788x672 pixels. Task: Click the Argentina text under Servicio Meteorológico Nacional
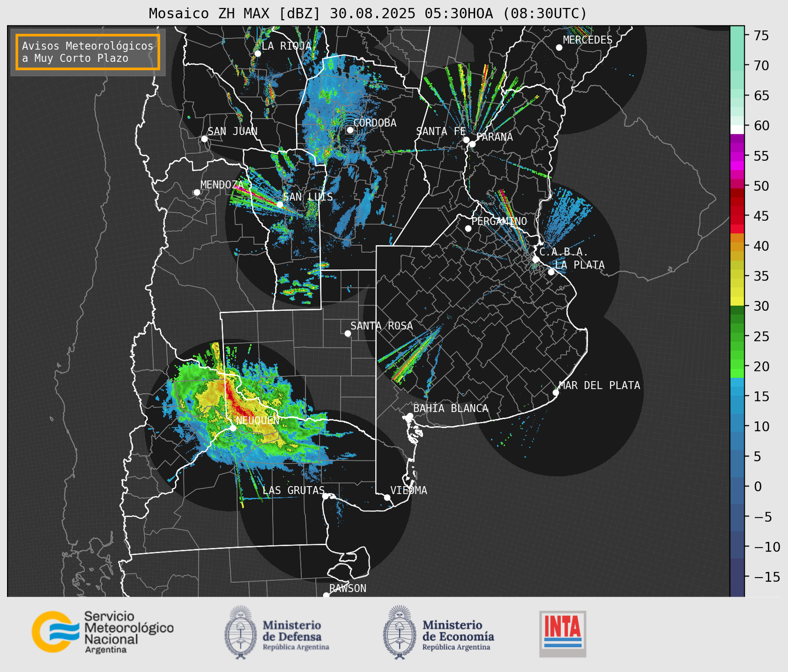(106, 650)
